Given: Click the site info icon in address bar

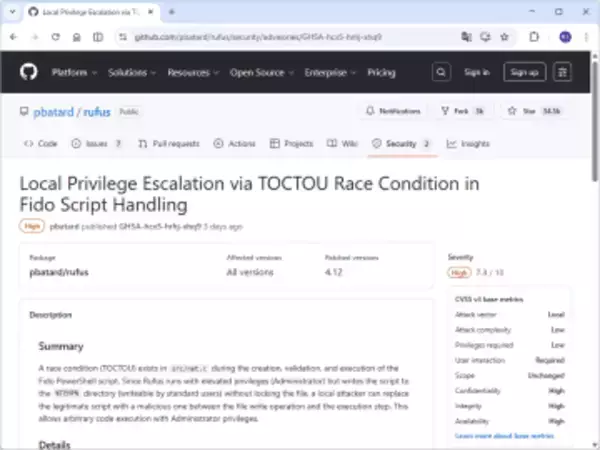Looking at the screenshot, I should tap(123, 37).
